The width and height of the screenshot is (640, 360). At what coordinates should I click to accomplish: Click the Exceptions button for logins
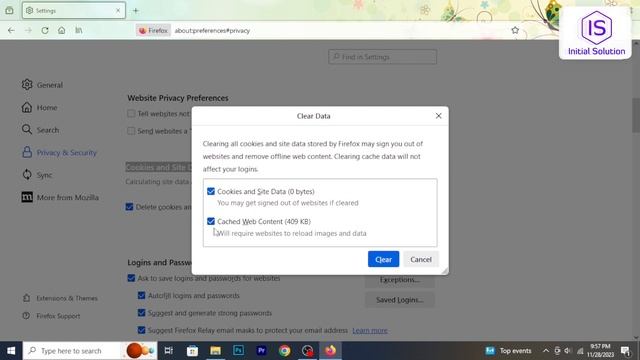pyautogui.click(x=400, y=280)
